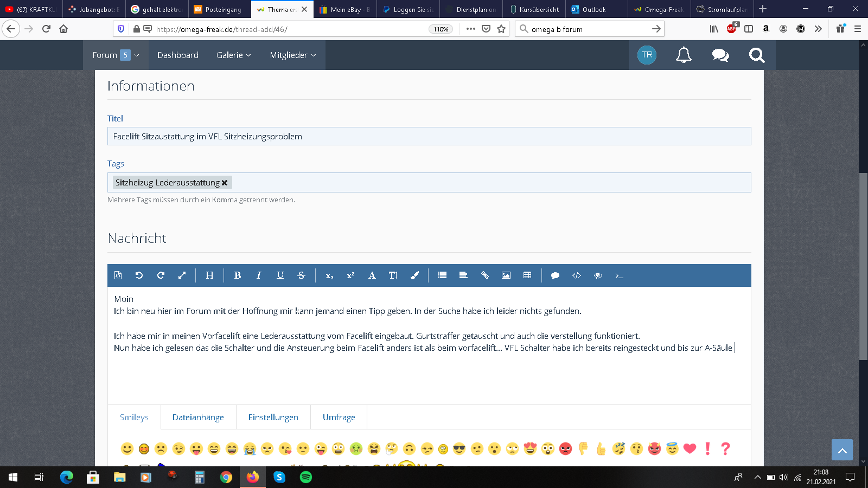868x488 pixels.
Task: Open the Mitglieder dropdown menu
Action: (x=292, y=55)
